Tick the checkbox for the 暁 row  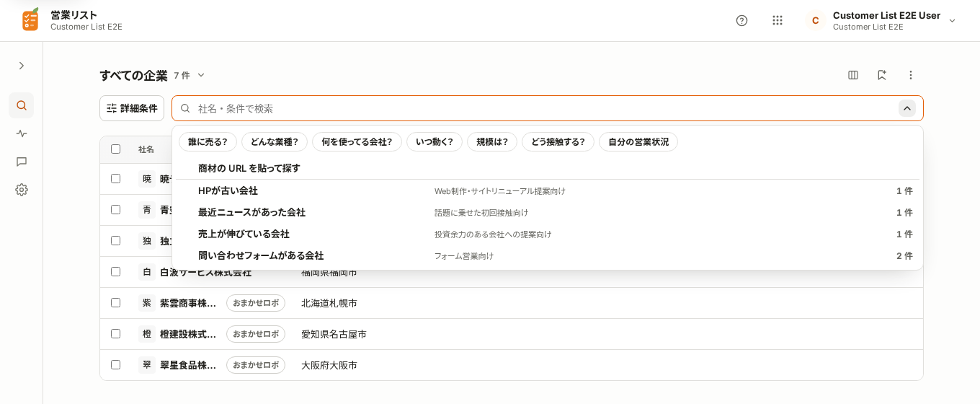pos(115,178)
